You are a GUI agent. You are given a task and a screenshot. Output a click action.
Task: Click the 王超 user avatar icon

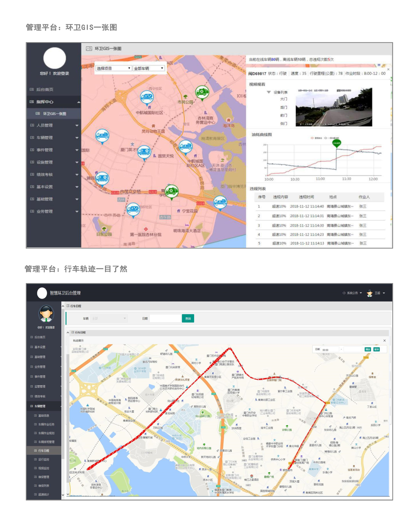[x=370, y=293]
